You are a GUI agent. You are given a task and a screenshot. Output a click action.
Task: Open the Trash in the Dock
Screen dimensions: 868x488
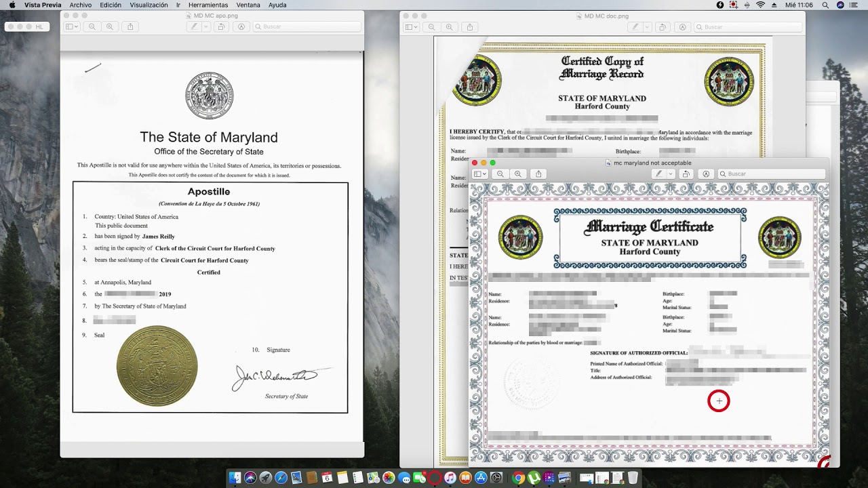click(x=632, y=478)
